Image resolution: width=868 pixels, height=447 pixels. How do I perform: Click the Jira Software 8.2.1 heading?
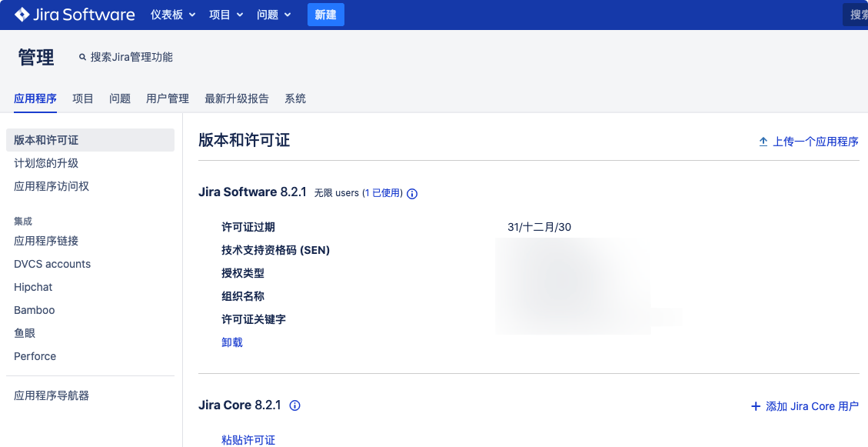coord(252,192)
